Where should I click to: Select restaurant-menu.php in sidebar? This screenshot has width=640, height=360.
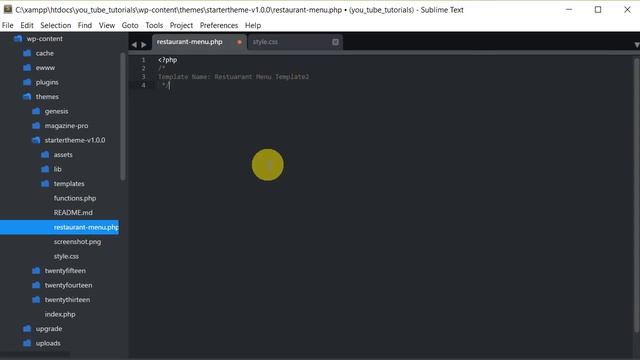60,227
